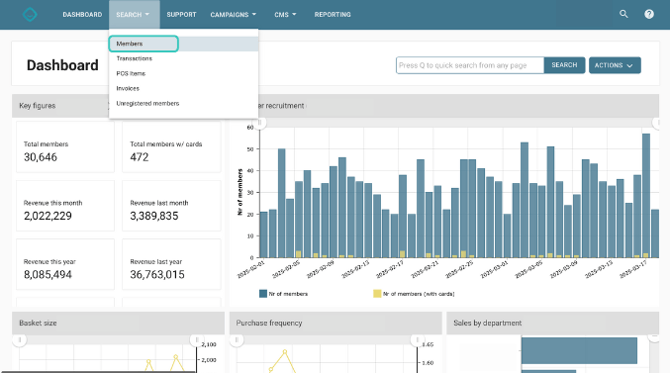The width and height of the screenshot is (670, 373).
Task: Click Basket size chart left range handle
Action: click(x=19, y=340)
